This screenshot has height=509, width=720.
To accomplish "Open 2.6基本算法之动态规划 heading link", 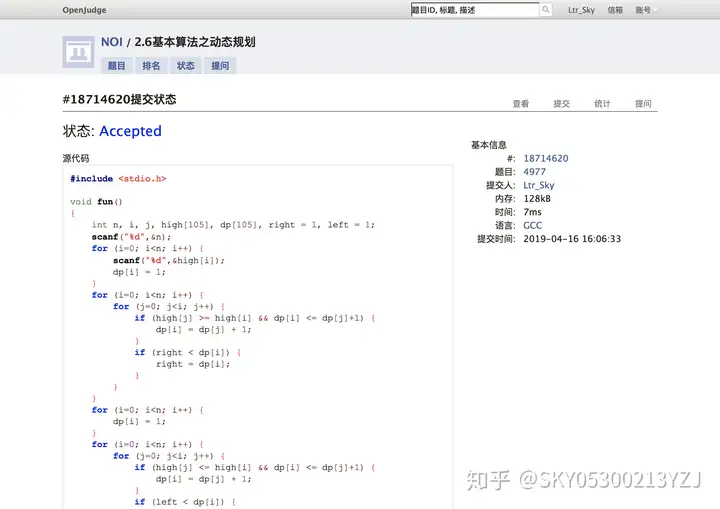I will tap(195, 42).
